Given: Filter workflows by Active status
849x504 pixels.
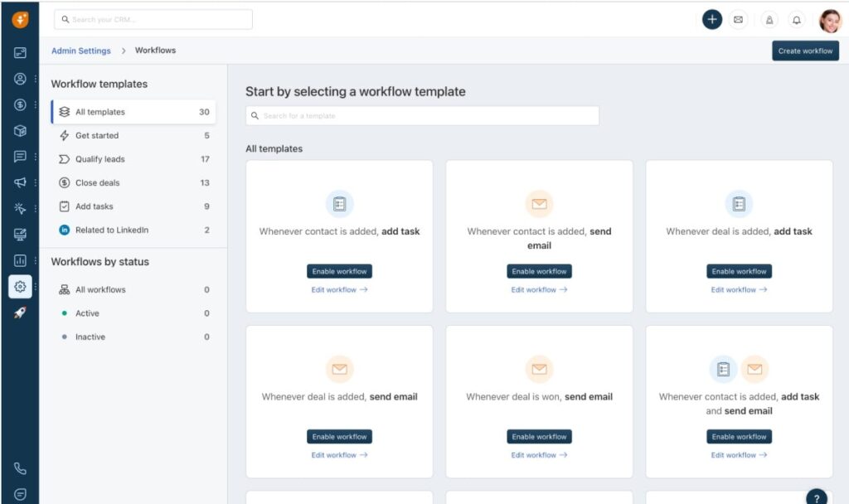Looking at the screenshot, I should (x=133, y=313).
